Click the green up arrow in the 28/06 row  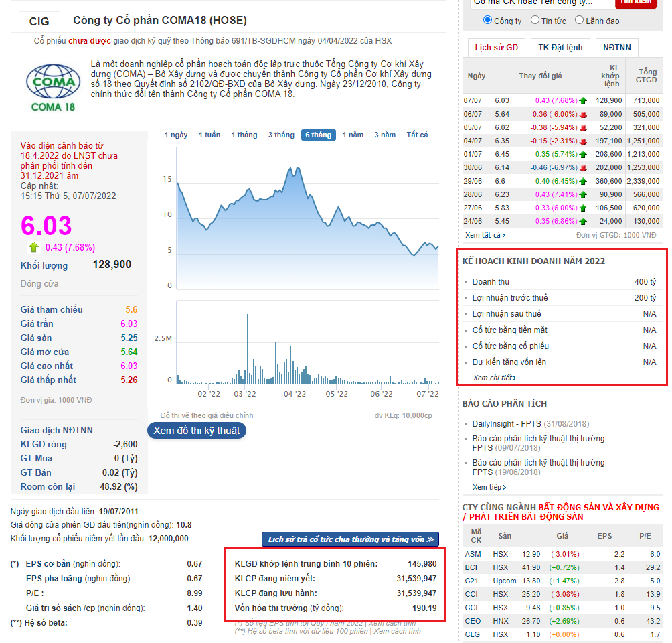(x=583, y=195)
